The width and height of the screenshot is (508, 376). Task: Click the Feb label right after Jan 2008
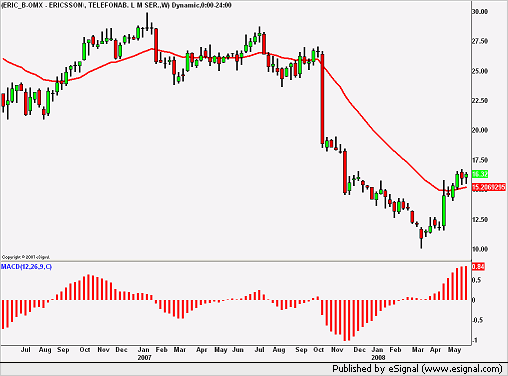coord(396,350)
